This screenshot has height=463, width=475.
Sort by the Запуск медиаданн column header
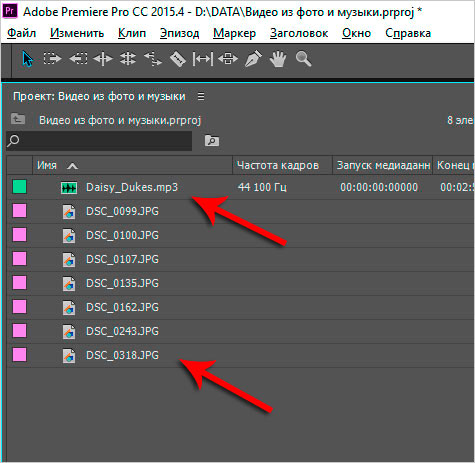point(383,165)
